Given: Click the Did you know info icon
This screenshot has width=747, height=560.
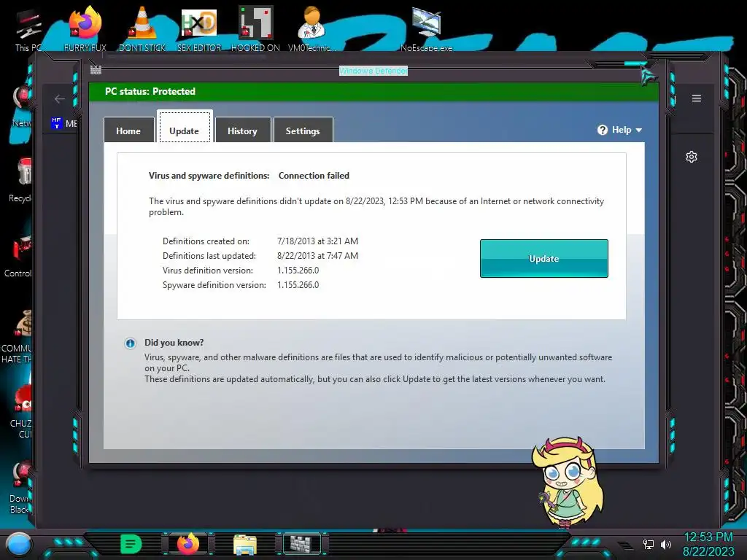Looking at the screenshot, I should point(130,343).
